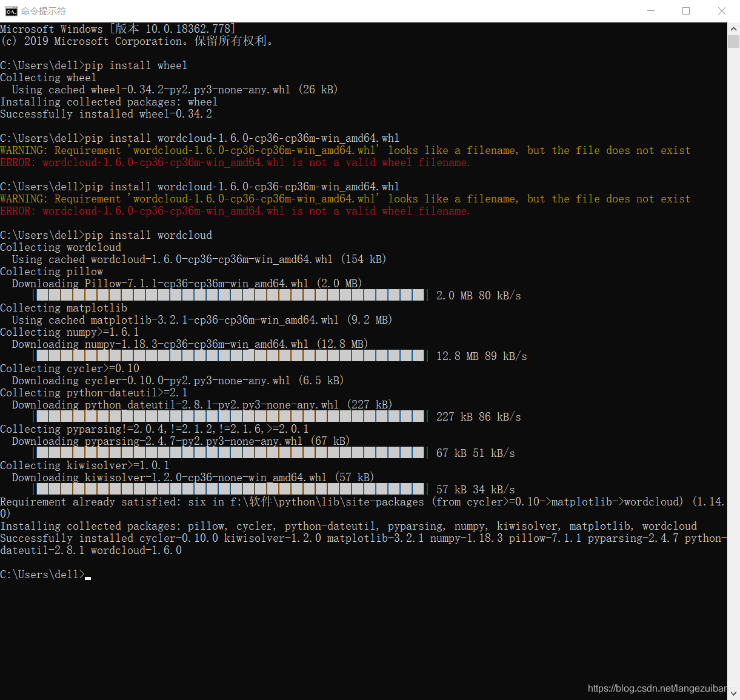Click 'Using cached matplotlib-3.2.1' line
Image resolution: width=740 pixels, height=700 pixels.
(x=202, y=320)
